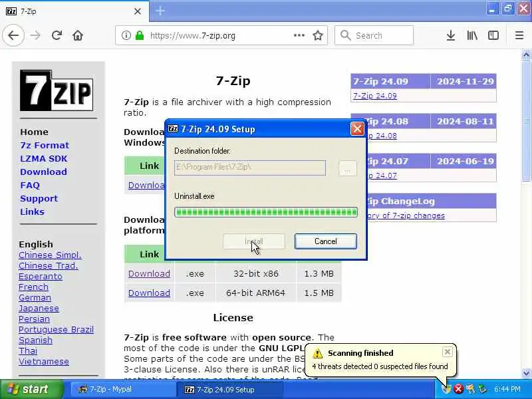
Task: Click the system tray clock 6:44 PM
Action: point(507,389)
